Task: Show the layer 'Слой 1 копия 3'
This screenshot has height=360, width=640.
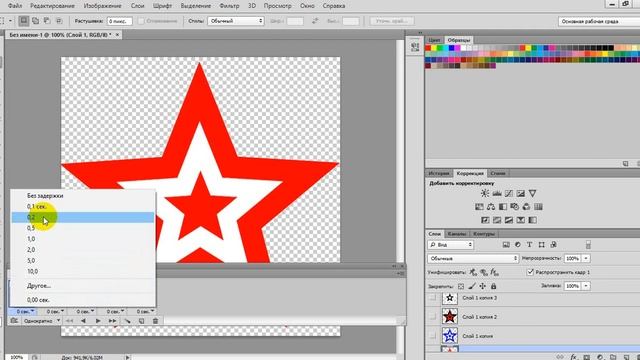Action: 433,298
